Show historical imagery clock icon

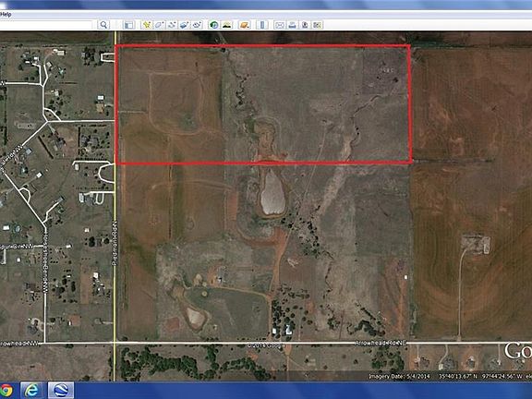pyautogui.click(x=214, y=25)
